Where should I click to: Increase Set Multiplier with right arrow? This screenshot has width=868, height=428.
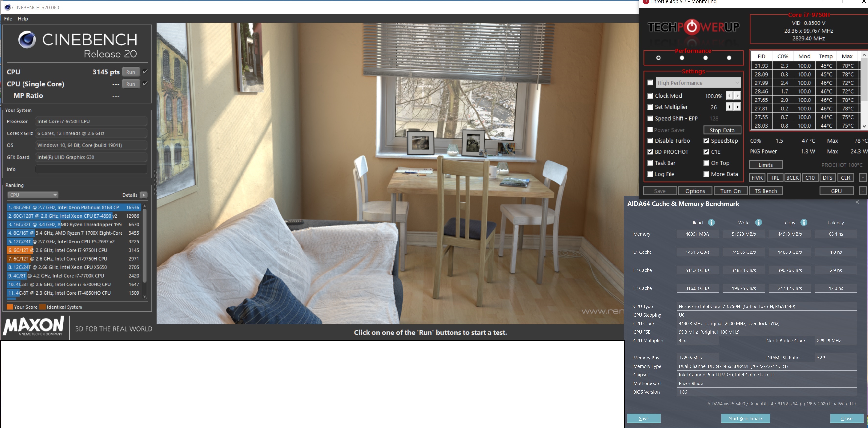pyautogui.click(x=737, y=107)
